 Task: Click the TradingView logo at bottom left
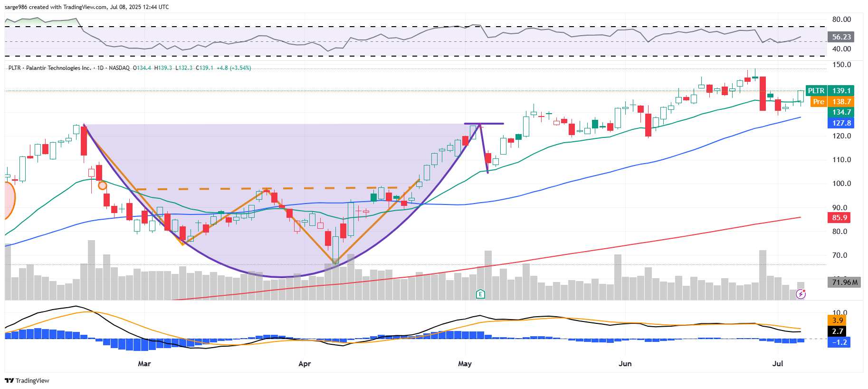(27, 380)
